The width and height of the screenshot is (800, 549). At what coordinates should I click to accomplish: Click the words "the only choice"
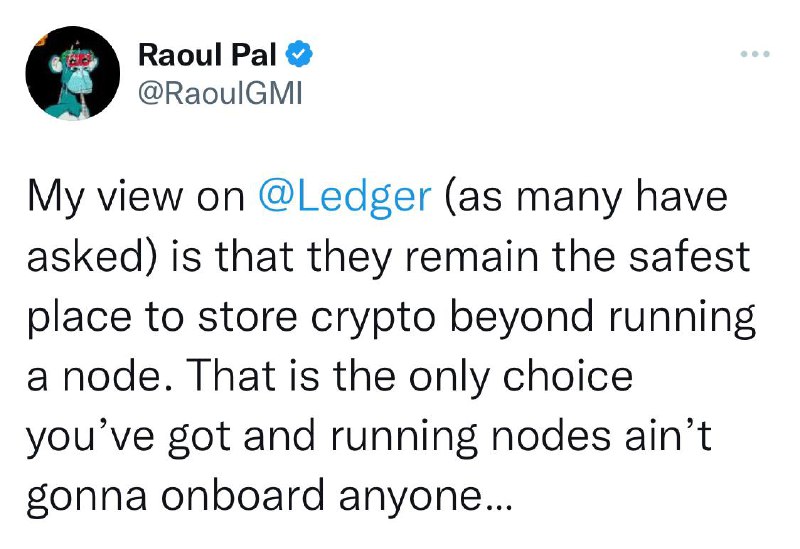483,377
